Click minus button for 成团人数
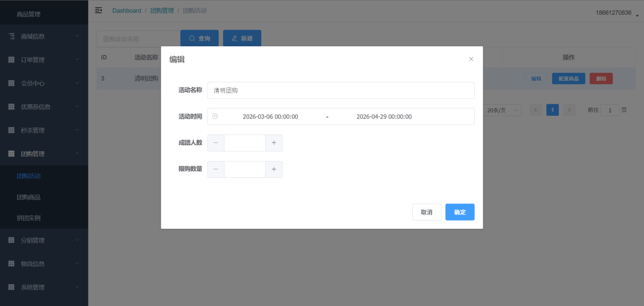The image size is (644, 306). [x=216, y=143]
